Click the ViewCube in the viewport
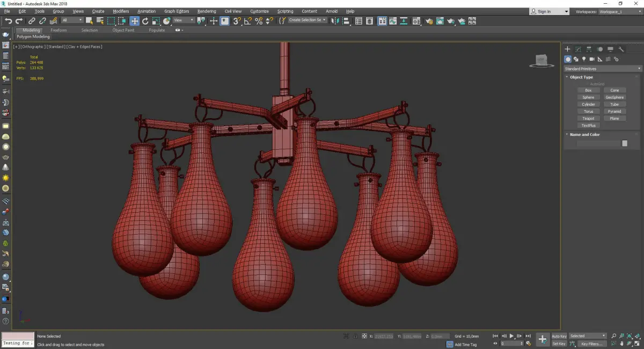Image resolution: width=644 pixels, height=349 pixels. pyautogui.click(x=542, y=61)
